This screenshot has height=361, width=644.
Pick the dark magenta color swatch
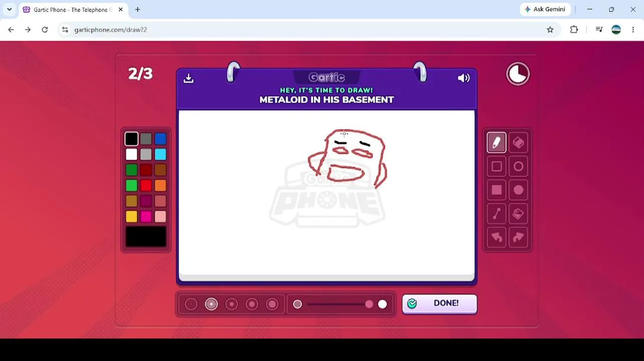146,201
